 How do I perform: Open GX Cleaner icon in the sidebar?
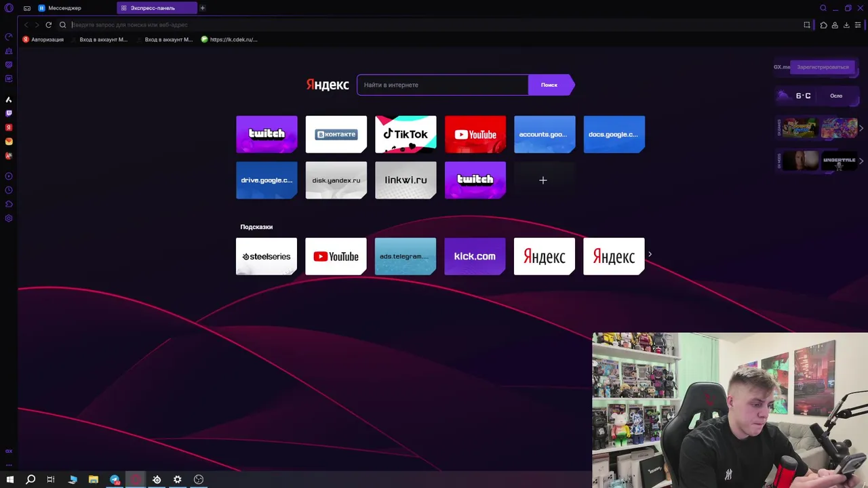click(9, 51)
